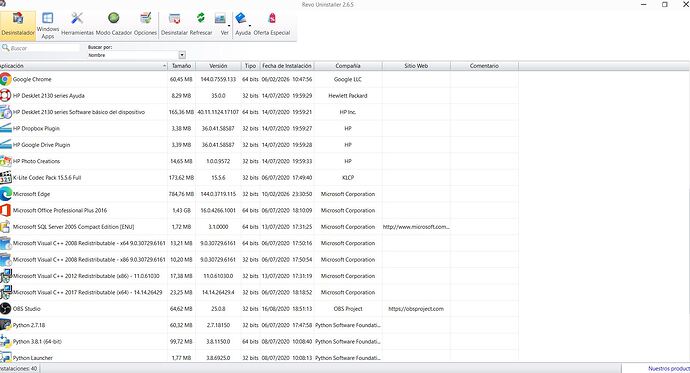Open the Nombre search-by combo box

point(136,55)
